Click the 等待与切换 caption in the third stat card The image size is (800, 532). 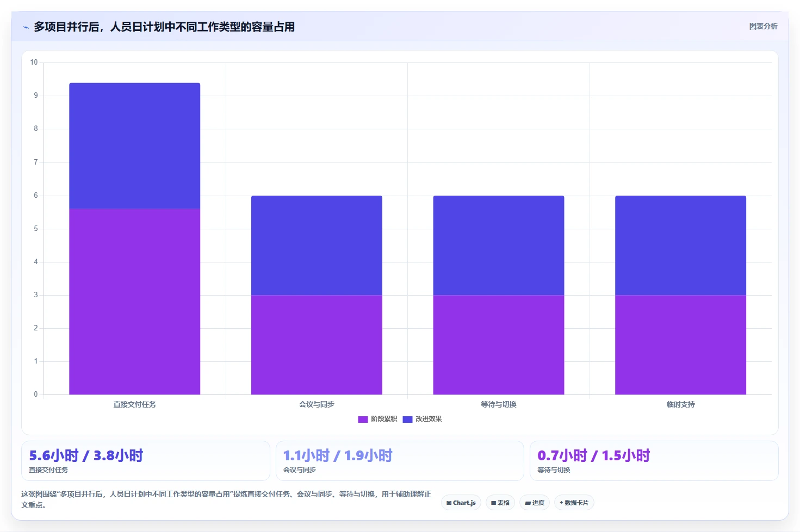tap(554, 470)
